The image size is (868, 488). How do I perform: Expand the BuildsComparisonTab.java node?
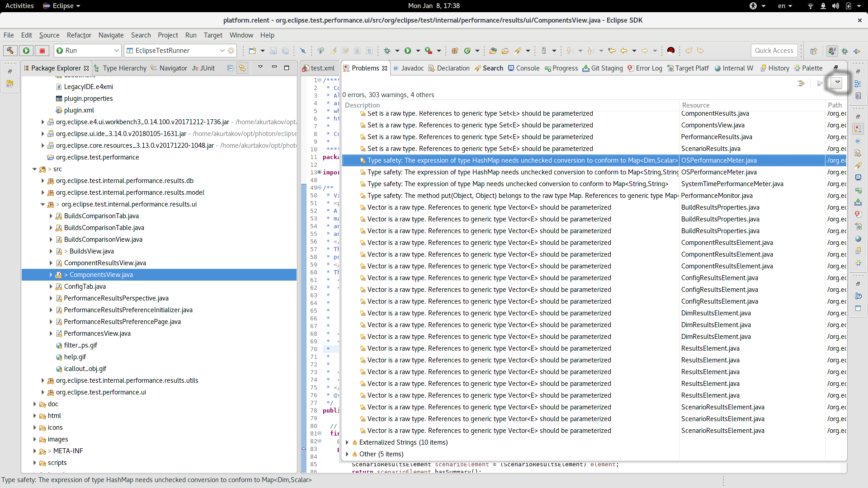point(51,216)
